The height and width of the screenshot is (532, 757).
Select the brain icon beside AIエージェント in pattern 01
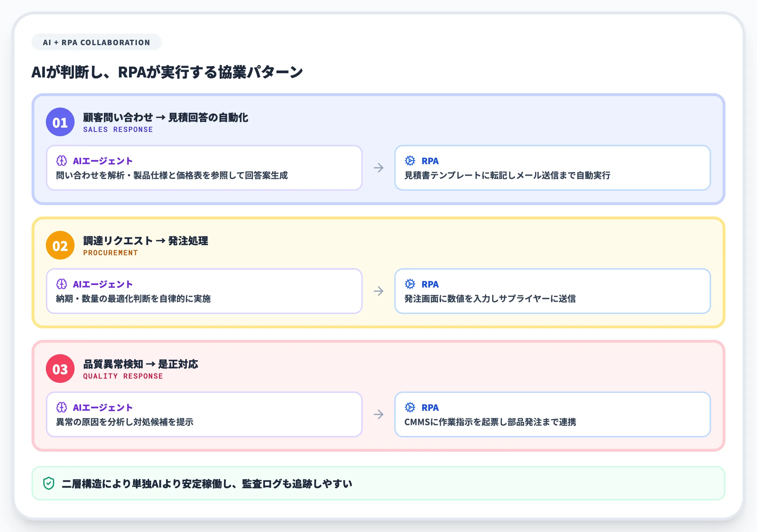[62, 161]
